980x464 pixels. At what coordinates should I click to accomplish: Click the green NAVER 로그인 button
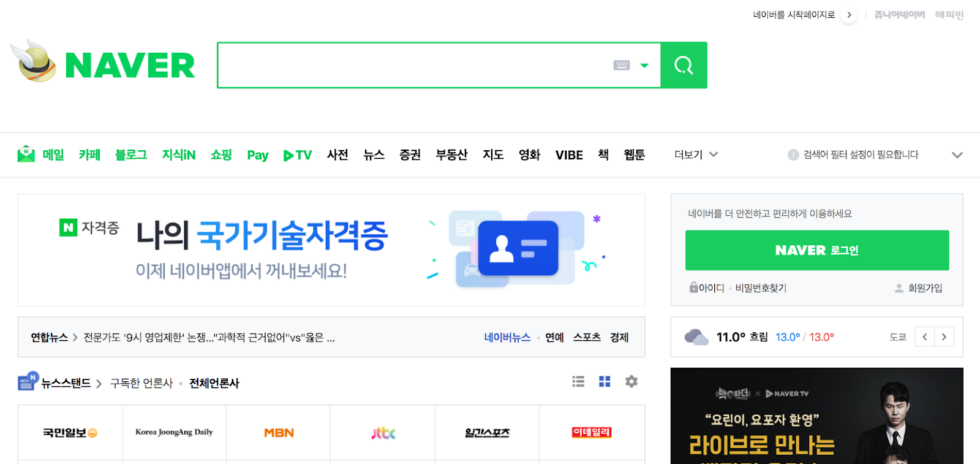click(817, 250)
